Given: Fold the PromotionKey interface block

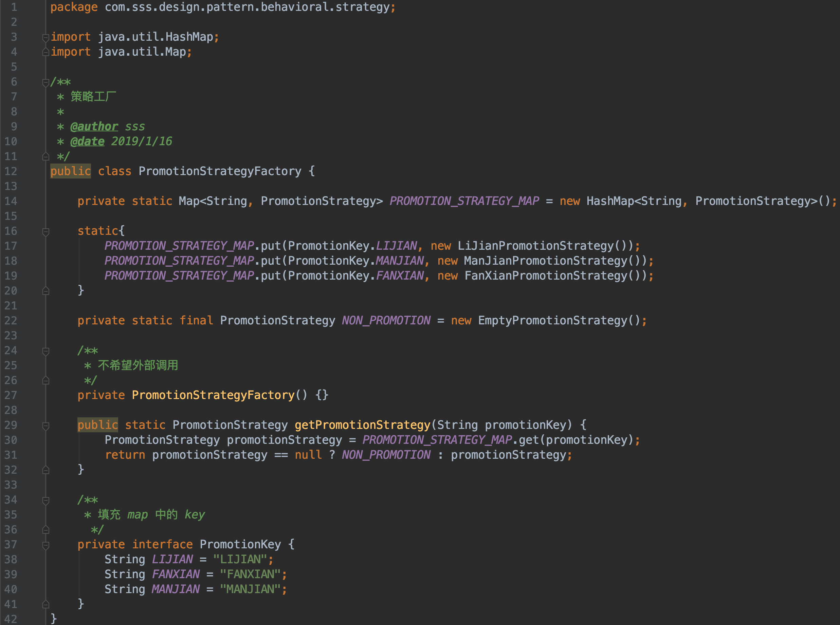Looking at the screenshot, I should 45,545.
